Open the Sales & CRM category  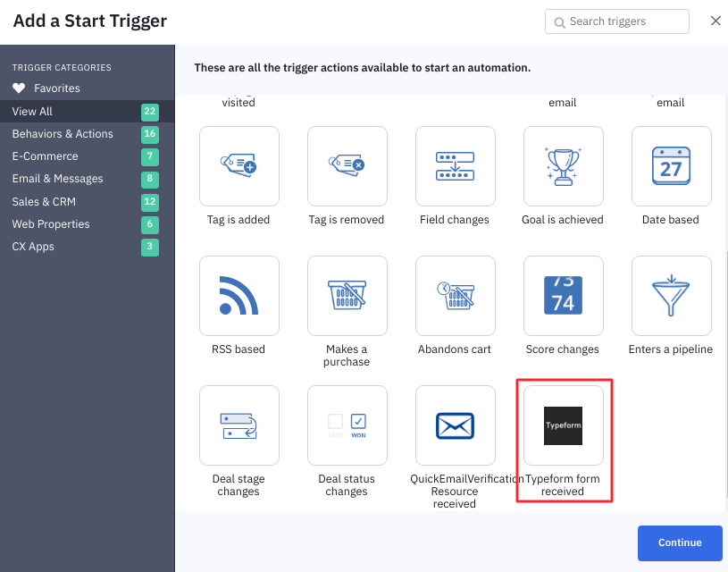(x=88, y=202)
